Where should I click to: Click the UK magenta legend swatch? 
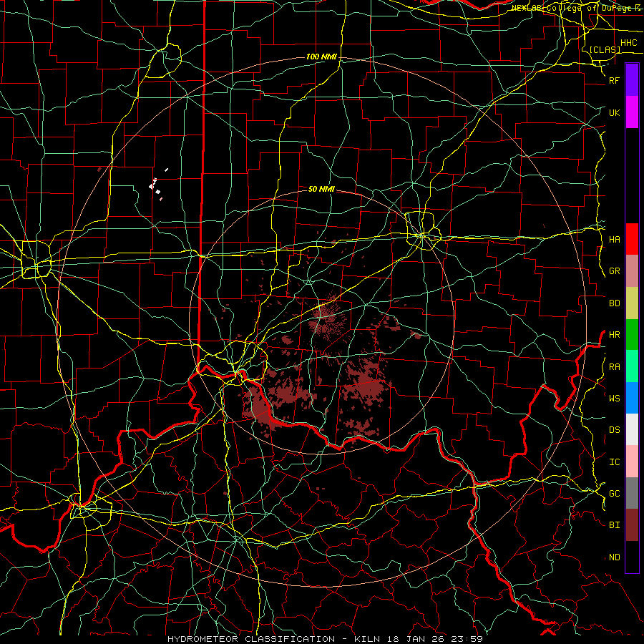pos(632,112)
